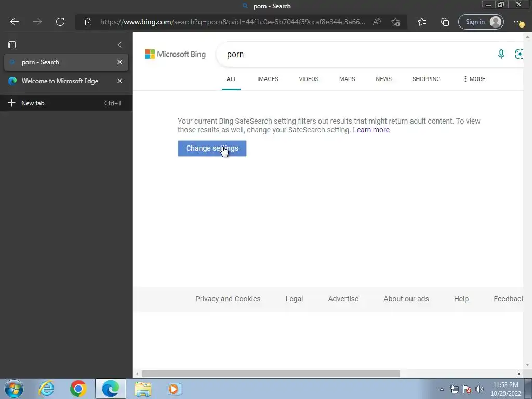The image size is (532, 399).
Task: Open About our ads footer link
Action: coord(406,299)
